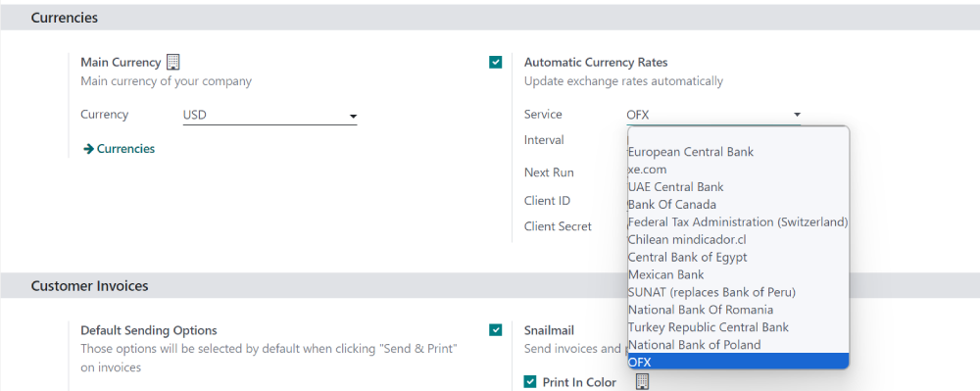
Task: Uncheck the Print In Color option
Action: (x=530, y=381)
